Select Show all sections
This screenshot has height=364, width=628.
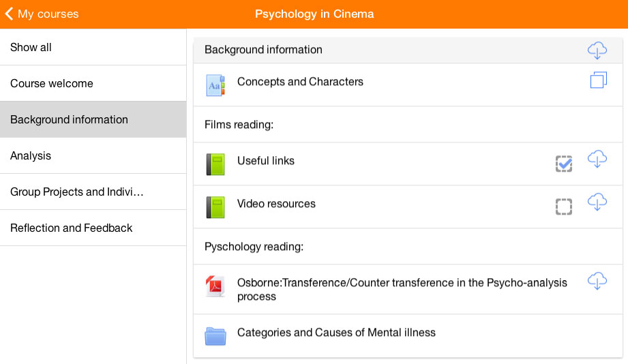click(93, 47)
